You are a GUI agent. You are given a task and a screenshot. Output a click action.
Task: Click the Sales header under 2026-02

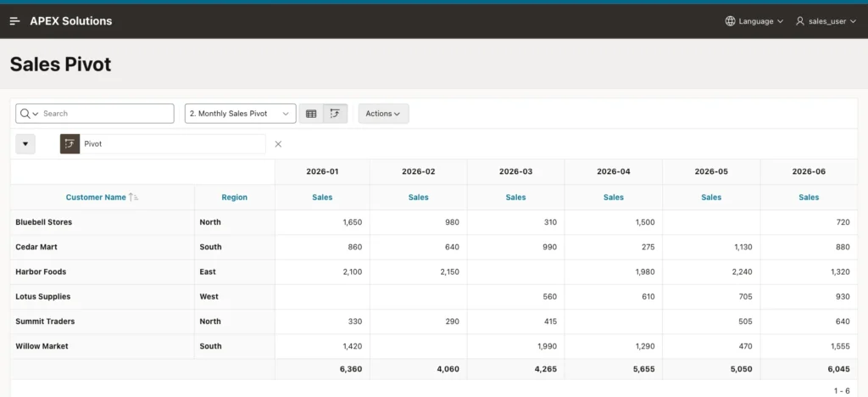419,197
